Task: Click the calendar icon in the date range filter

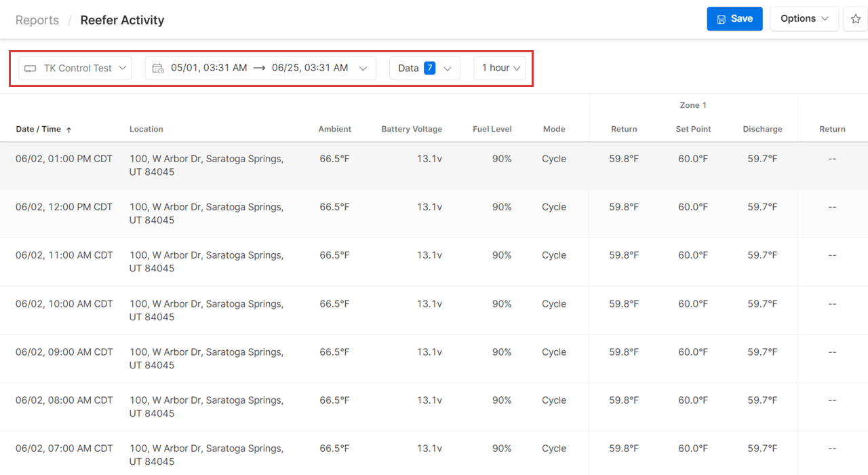Action: point(158,68)
